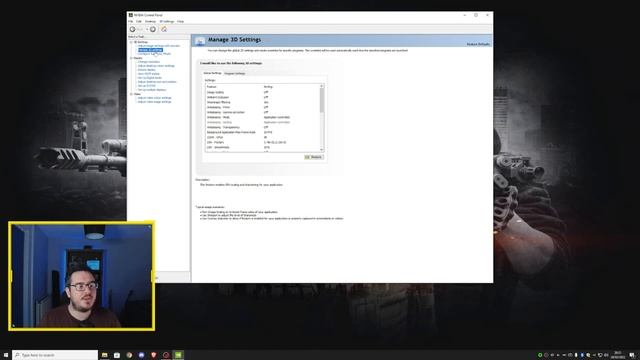This screenshot has width=640, height=360.
Task: Open the Rotate display task
Action: point(147,70)
